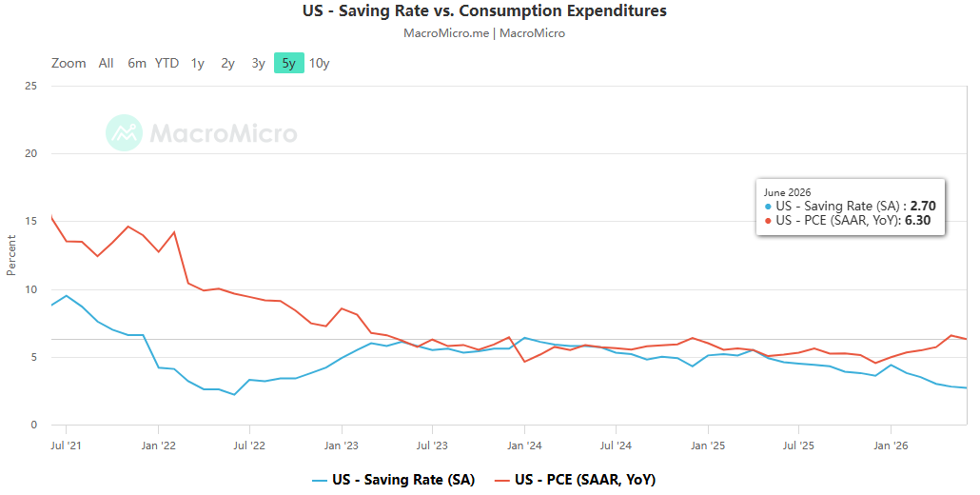Choose the YTD zoom option
980x495 pixels.
click(167, 63)
